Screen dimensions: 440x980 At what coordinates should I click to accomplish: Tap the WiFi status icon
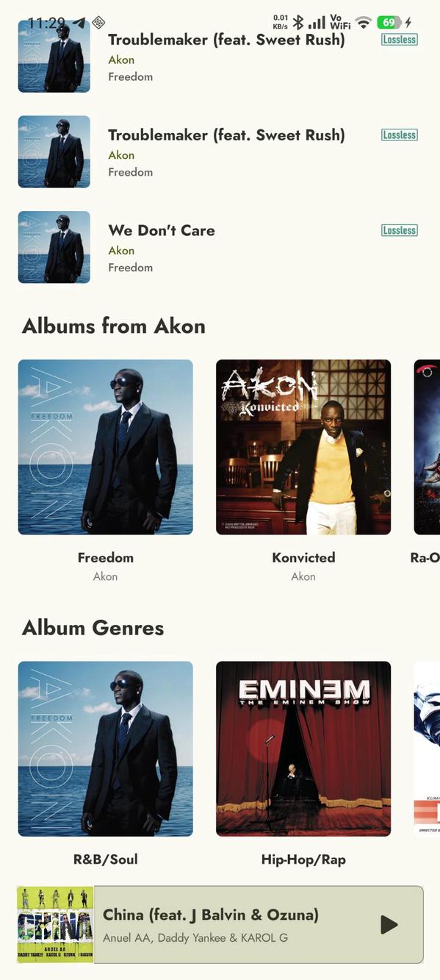[x=363, y=22]
